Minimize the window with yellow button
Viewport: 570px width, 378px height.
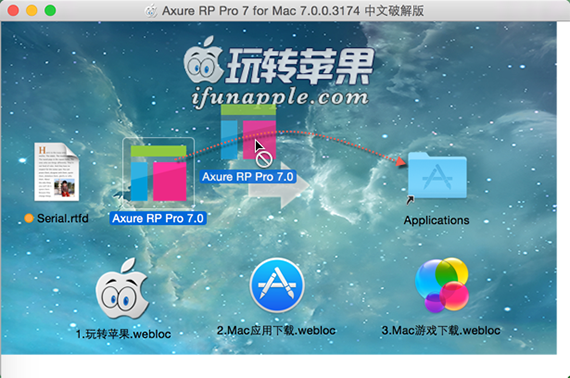pyautogui.click(x=32, y=11)
